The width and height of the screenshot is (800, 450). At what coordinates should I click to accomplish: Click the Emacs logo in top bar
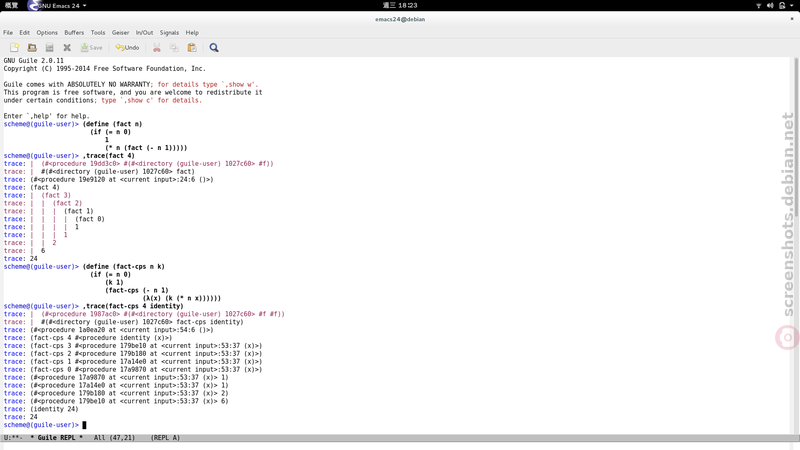33,6
